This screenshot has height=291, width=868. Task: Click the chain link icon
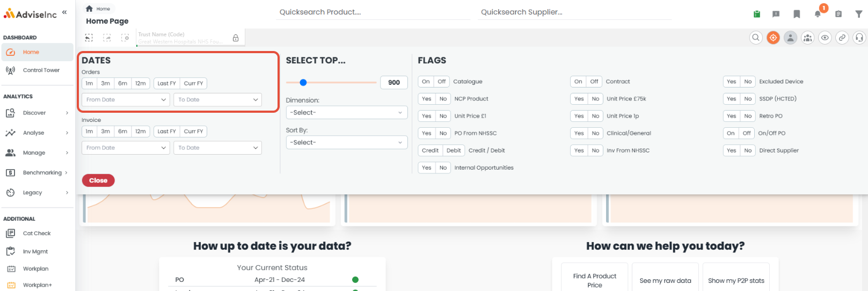(842, 38)
